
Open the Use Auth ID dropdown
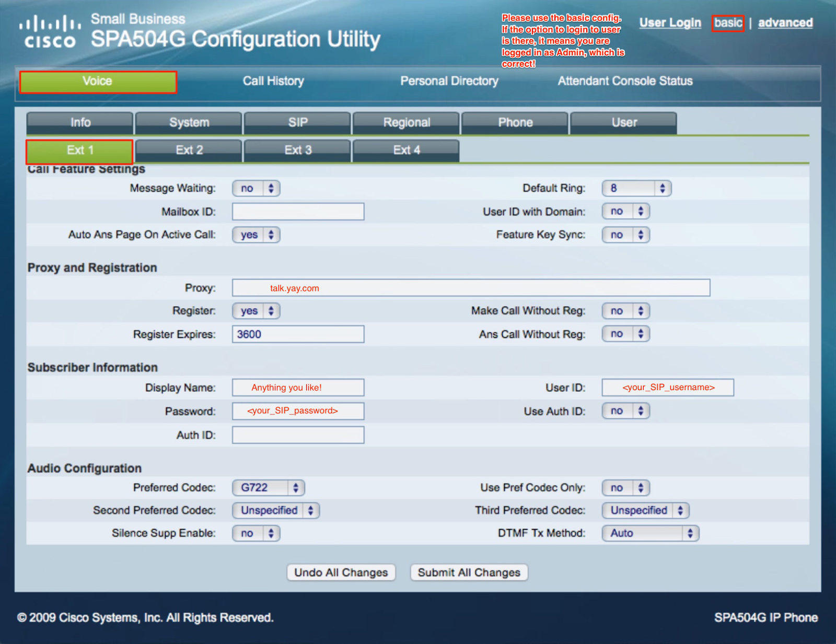coord(626,411)
